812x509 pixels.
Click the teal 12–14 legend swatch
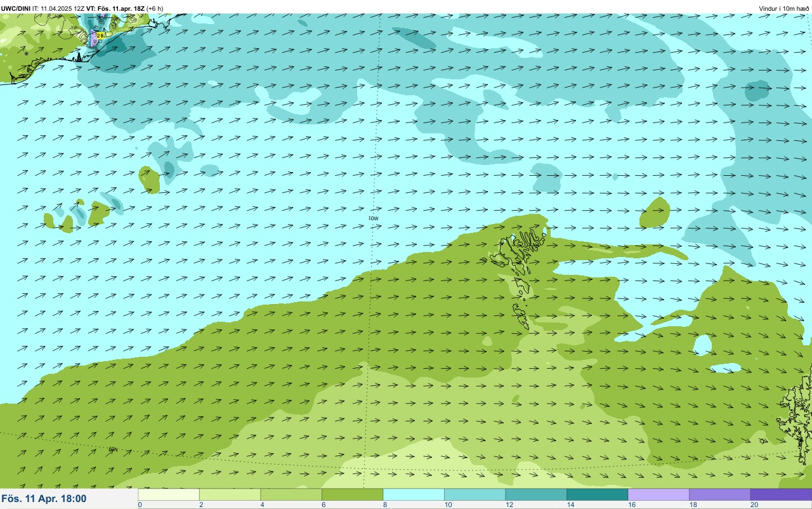[536, 494]
